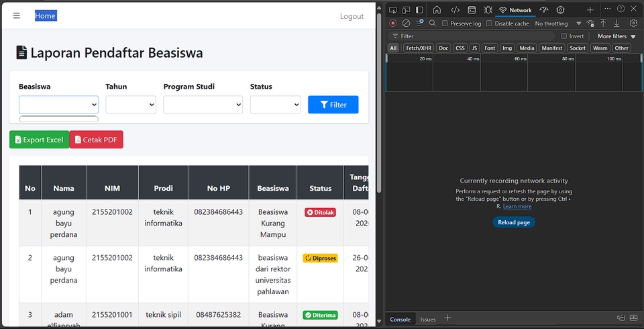This screenshot has width=644, height=329.
Task: Open the Sources bug icon panel
Action: pos(488,10)
